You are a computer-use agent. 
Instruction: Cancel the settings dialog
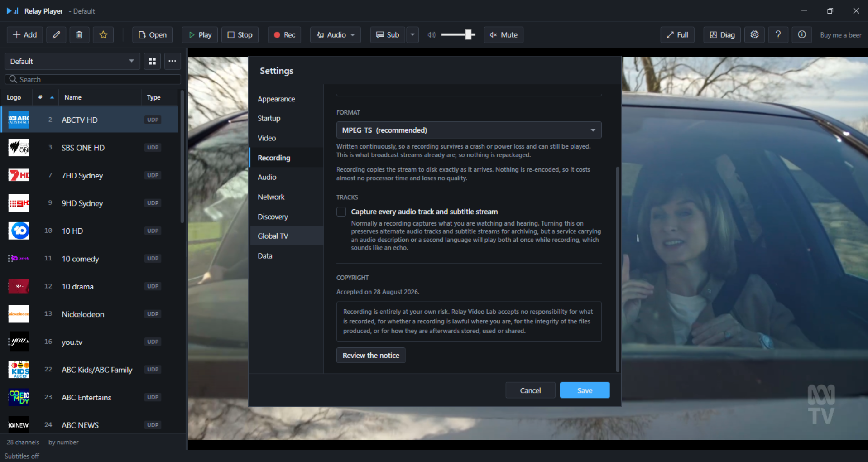click(530, 390)
